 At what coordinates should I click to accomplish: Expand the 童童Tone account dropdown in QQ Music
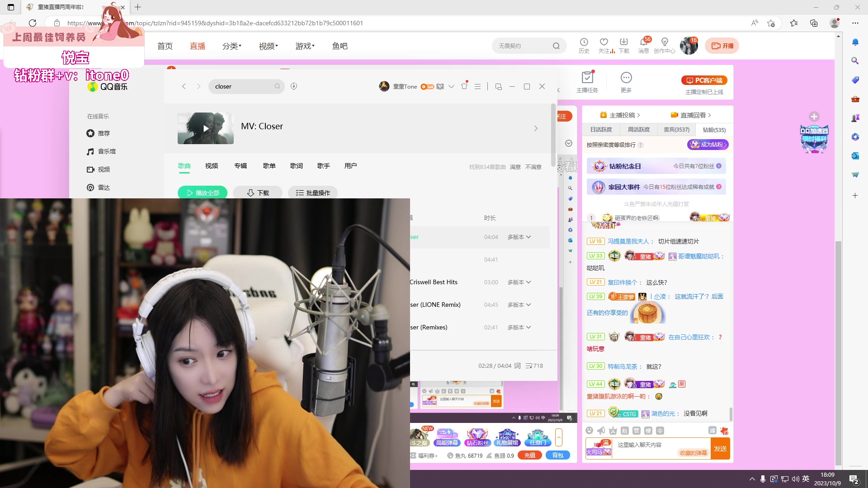[451, 86]
